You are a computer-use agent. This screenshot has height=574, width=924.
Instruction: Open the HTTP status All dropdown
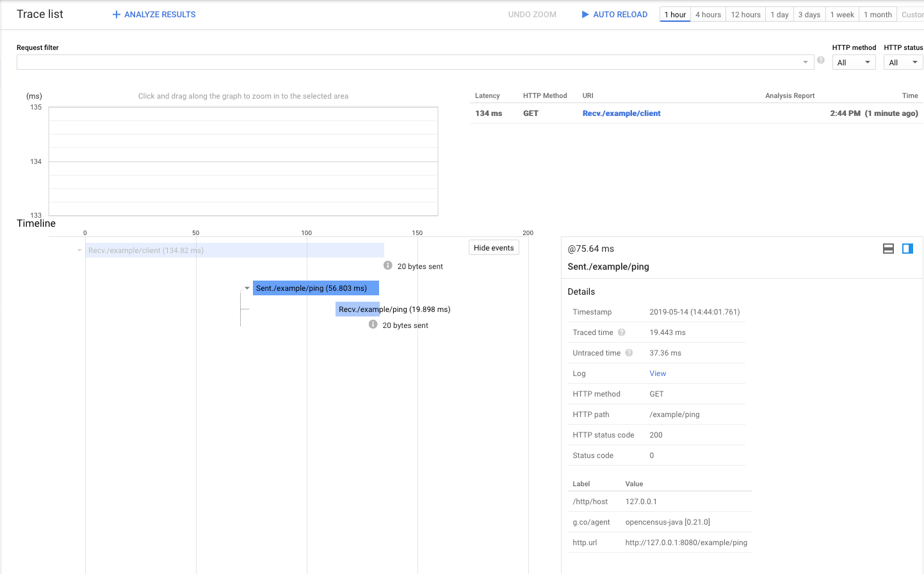point(904,62)
